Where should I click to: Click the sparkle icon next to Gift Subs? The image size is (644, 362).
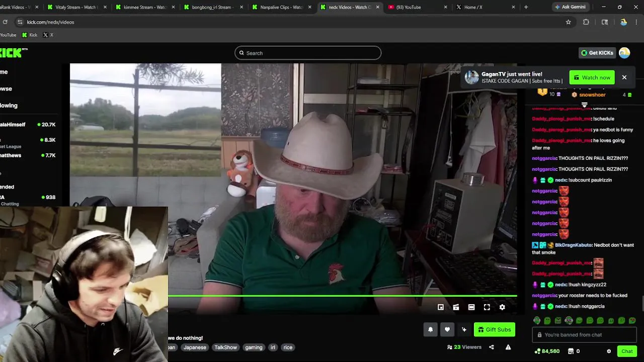tap(464, 329)
